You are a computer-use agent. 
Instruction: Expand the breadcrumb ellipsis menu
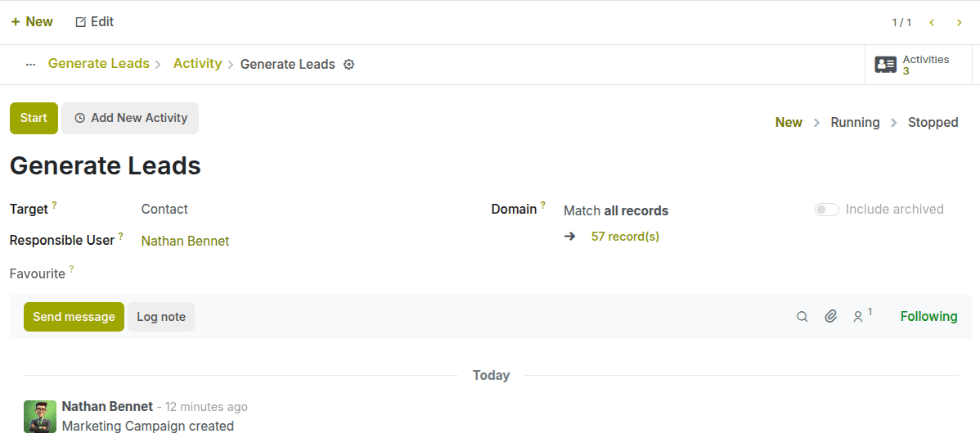31,65
